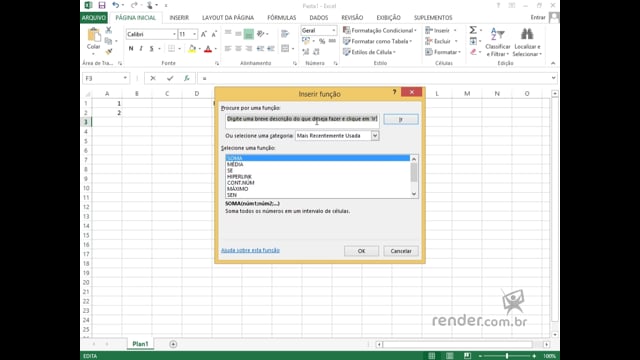Click the Cancel X in formula bar

[153, 78]
